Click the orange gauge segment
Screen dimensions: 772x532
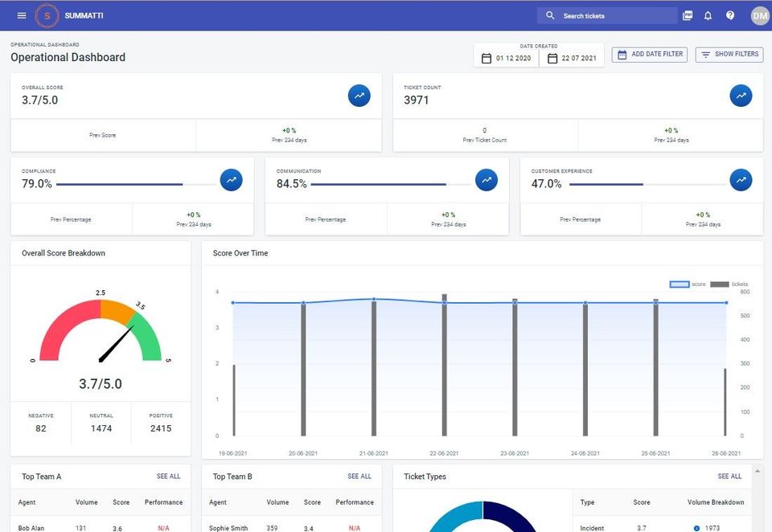116,311
